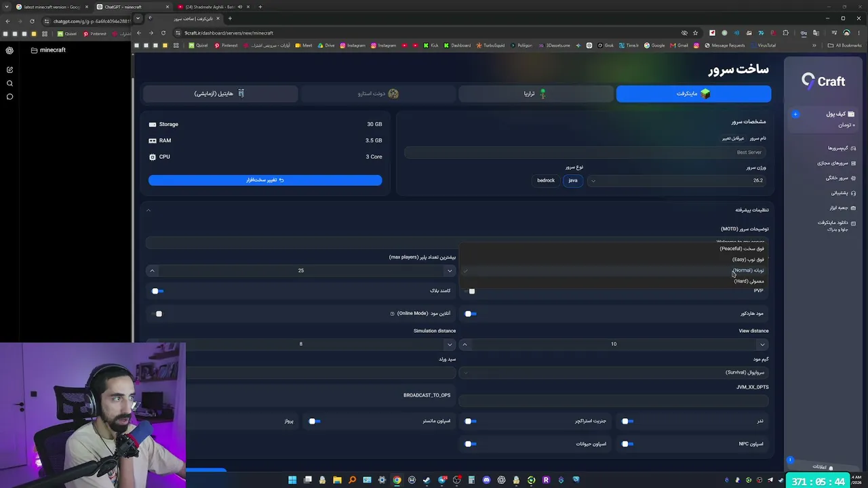
Task: Switch to the Terraria game tab
Action: (x=536, y=94)
